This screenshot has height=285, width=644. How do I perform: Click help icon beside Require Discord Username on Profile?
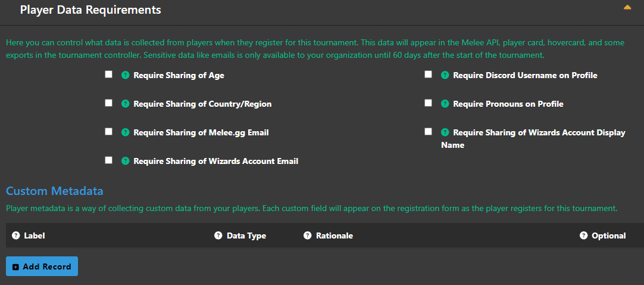tap(445, 75)
